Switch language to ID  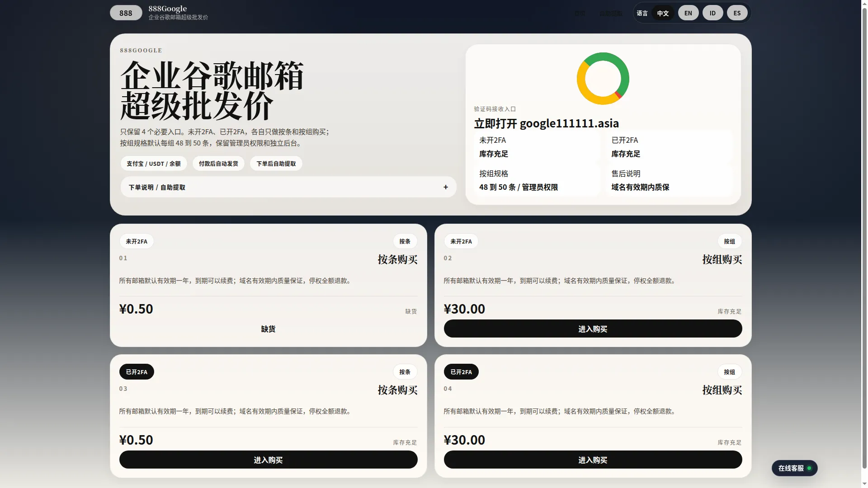point(712,13)
